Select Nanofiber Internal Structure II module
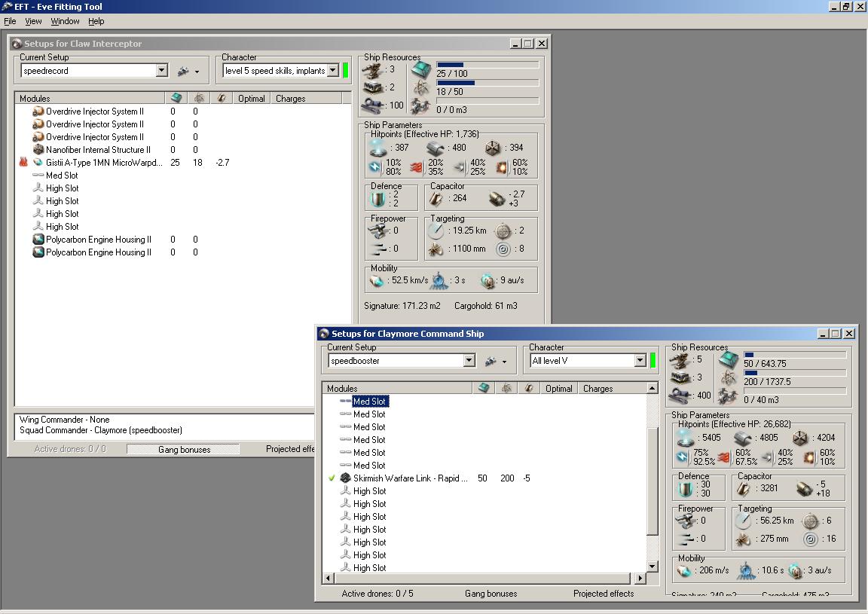868x614 pixels. point(98,149)
